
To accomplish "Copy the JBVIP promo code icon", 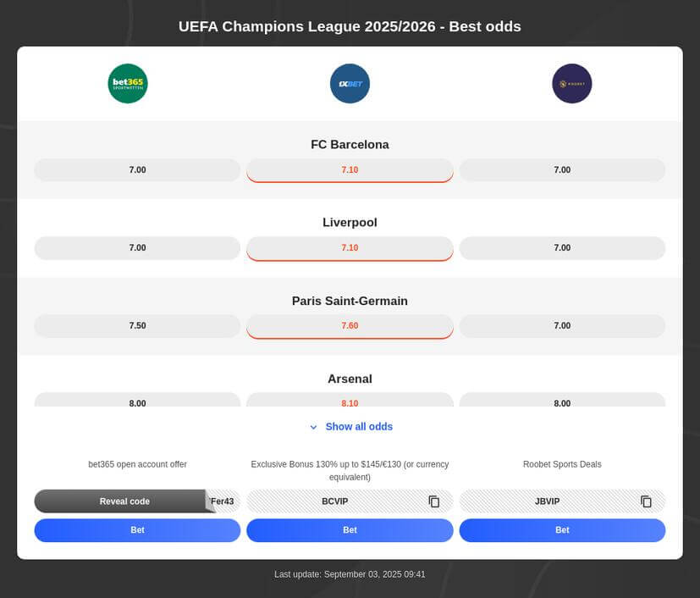I will [646, 501].
